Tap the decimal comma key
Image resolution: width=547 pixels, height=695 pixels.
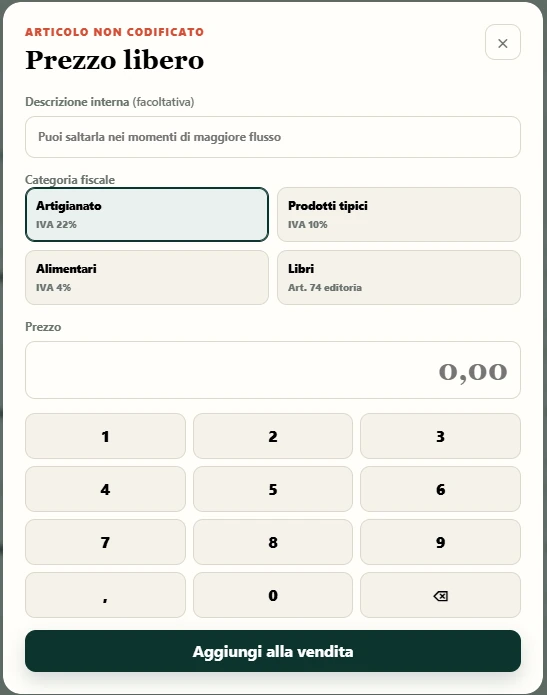(x=105, y=595)
